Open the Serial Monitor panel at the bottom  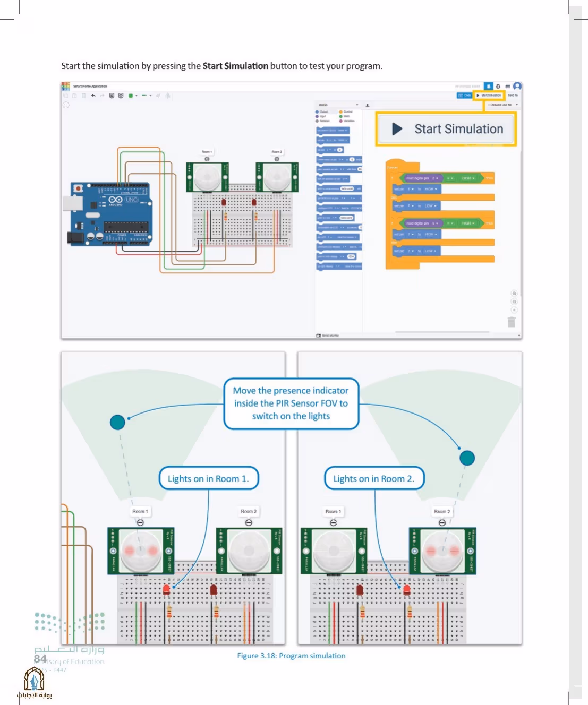coord(328,336)
